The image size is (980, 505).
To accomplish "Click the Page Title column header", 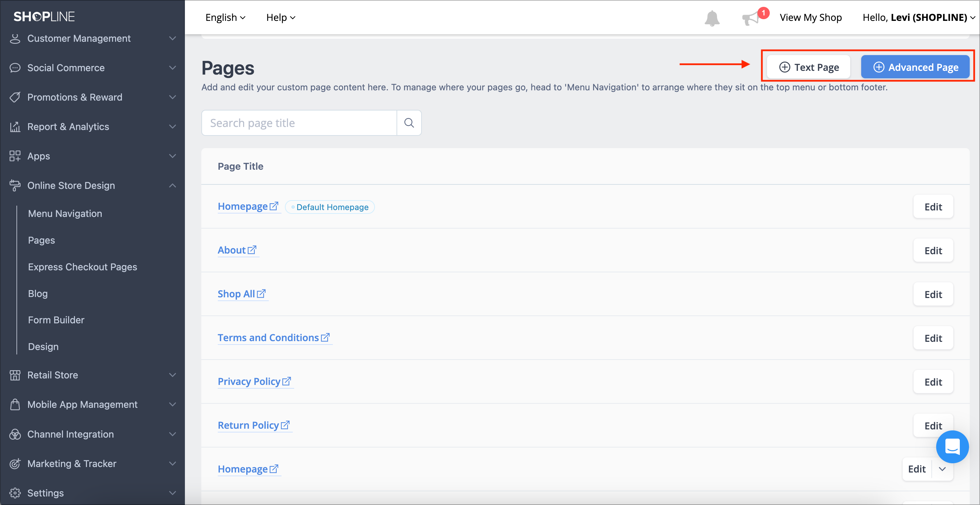I will (x=240, y=166).
